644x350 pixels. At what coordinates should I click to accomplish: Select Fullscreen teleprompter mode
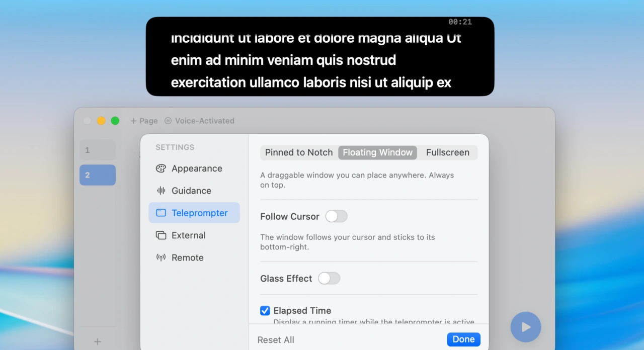pyautogui.click(x=447, y=152)
